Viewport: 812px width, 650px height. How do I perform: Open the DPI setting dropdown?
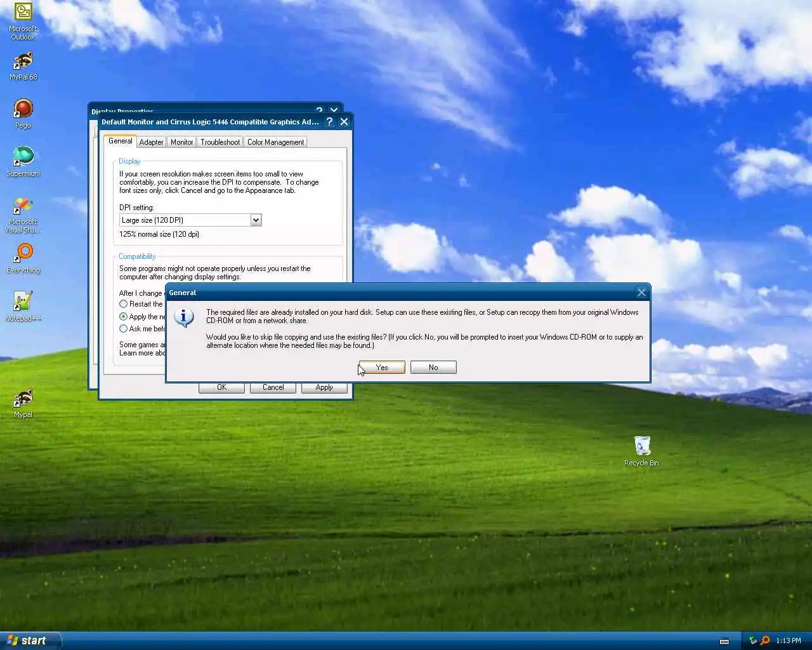(256, 220)
